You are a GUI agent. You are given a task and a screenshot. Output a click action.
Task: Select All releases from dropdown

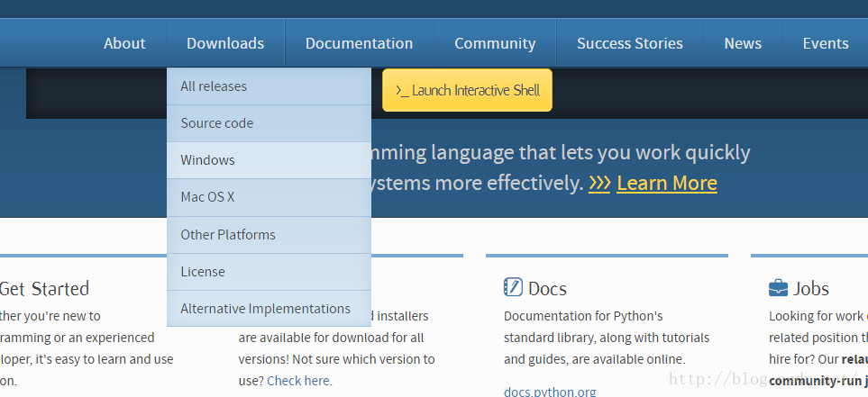pos(269,86)
